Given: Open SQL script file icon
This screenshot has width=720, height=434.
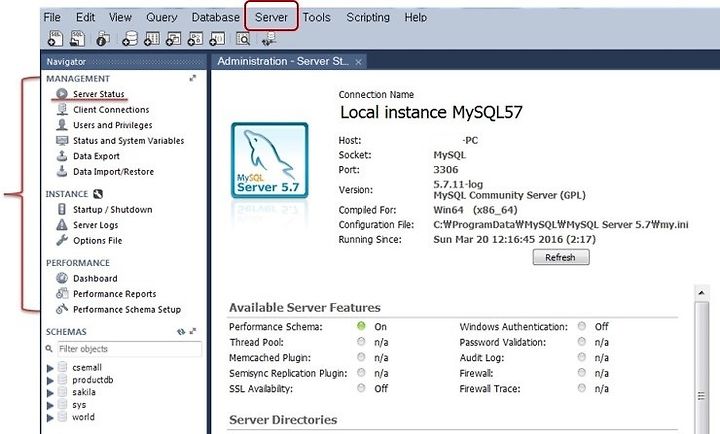Looking at the screenshot, I should coord(78,39).
